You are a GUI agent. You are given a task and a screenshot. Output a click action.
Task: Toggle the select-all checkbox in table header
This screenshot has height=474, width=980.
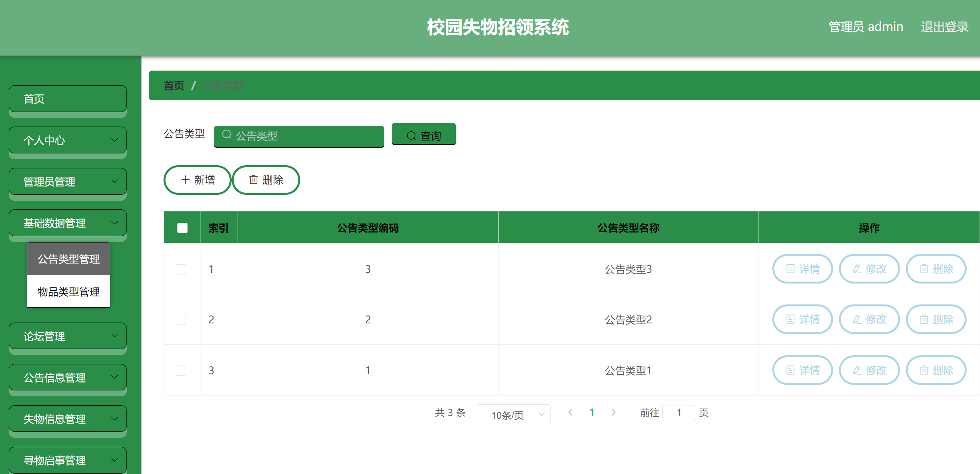coord(182,228)
